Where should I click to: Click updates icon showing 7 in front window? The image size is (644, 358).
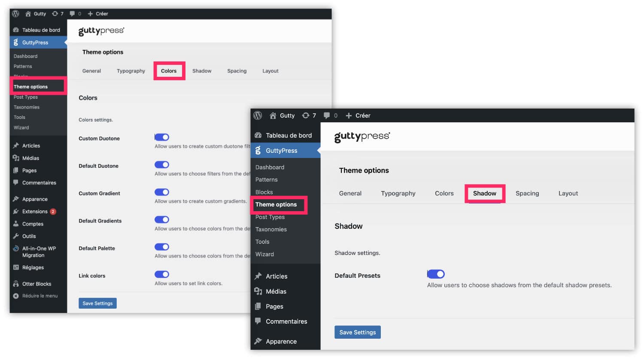click(x=306, y=115)
